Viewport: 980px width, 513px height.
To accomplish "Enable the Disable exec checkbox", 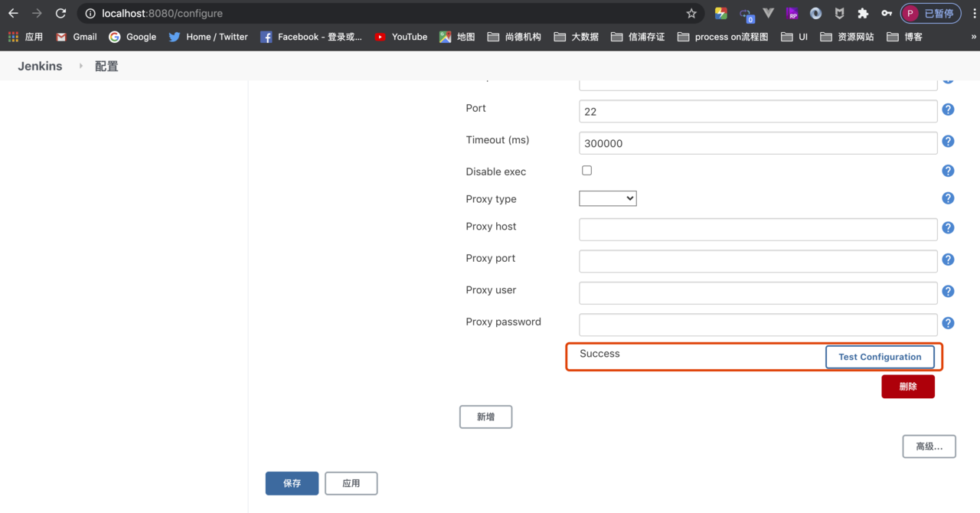I will point(586,171).
